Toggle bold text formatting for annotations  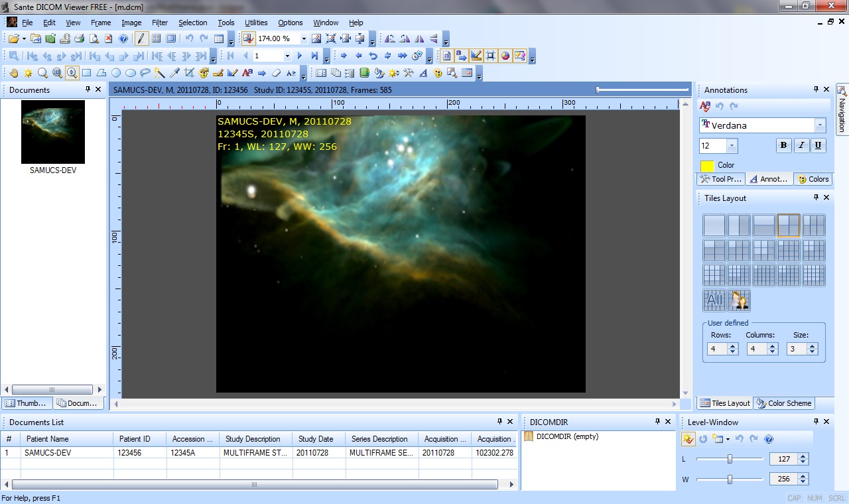tap(784, 145)
